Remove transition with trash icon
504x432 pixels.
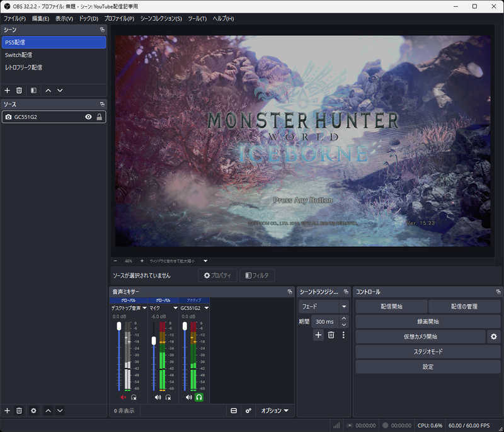(x=331, y=335)
